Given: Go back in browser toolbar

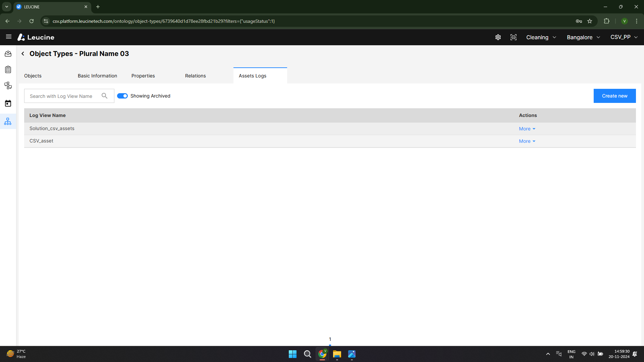Looking at the screenshot, I should (x=7, y=21).
